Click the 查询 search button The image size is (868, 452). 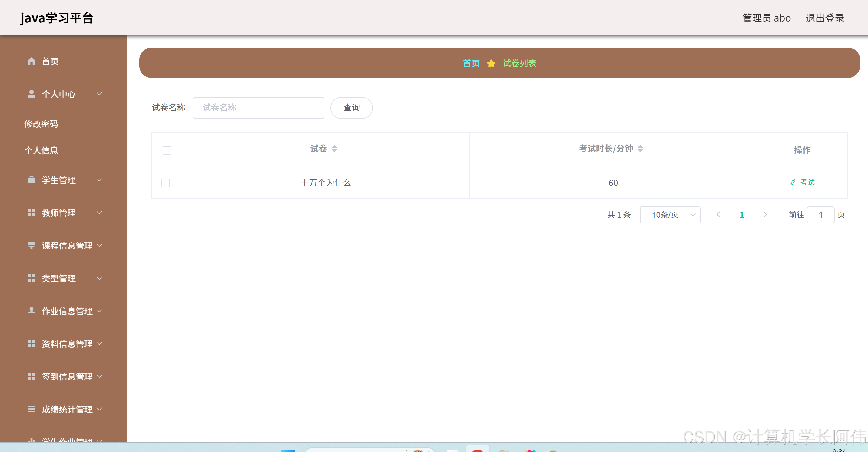[351, 108]
